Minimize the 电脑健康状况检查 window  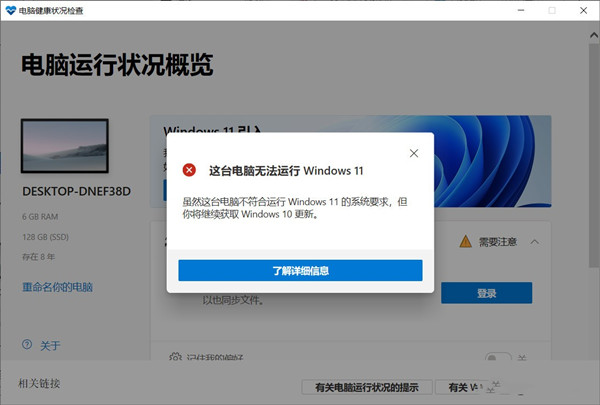521,10
